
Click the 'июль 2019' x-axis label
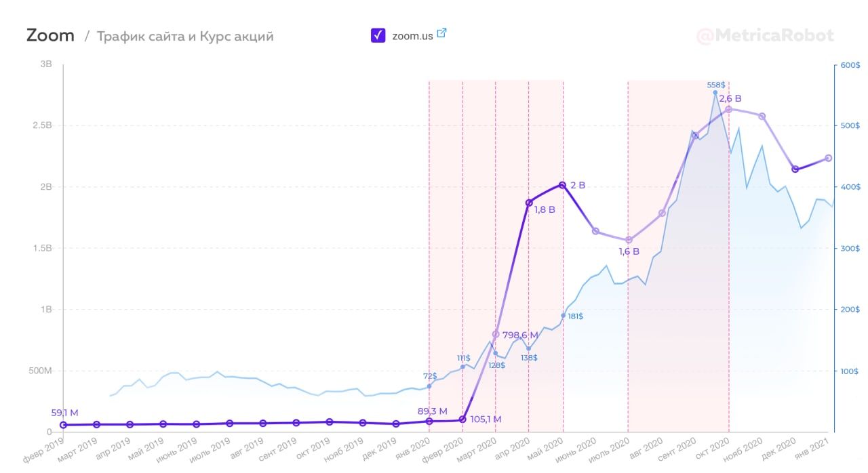tap(211, 451)
